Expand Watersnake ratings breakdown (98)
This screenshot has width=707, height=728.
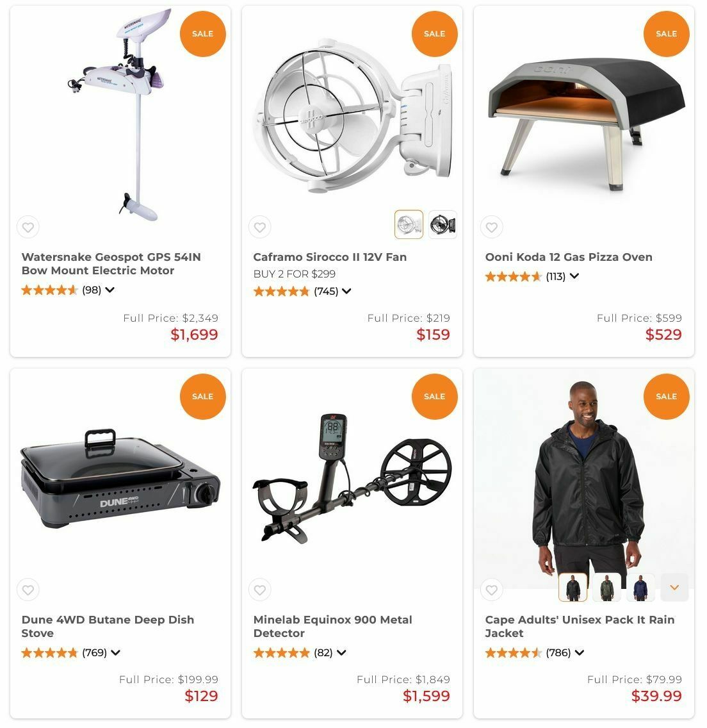(110, 290)
